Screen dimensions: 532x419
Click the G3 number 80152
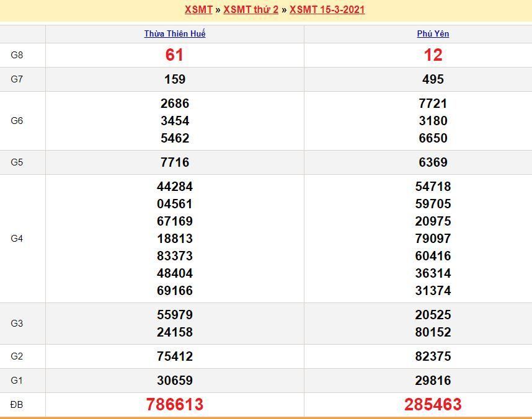tap(433, 332)
